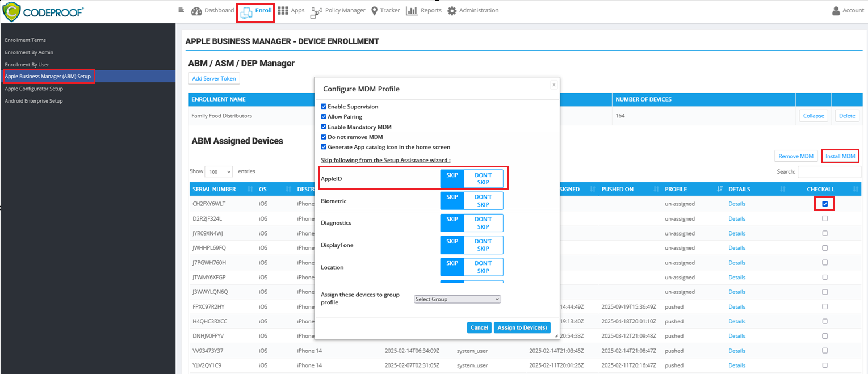Sort by Pushed On column arrows
This screenshot has height=374, width=868.
pyautogui.click(x=655, y=189)
